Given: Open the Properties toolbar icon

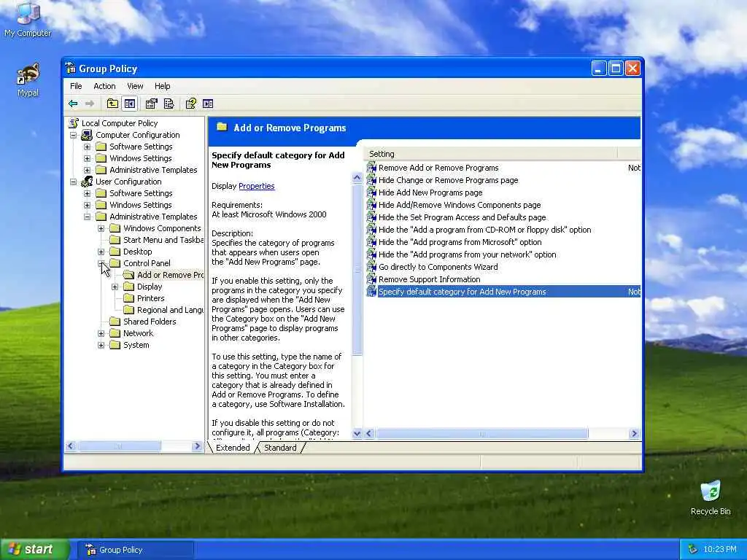Looking at the screenshot, I should pyautogui.click(x=152, y=104).
